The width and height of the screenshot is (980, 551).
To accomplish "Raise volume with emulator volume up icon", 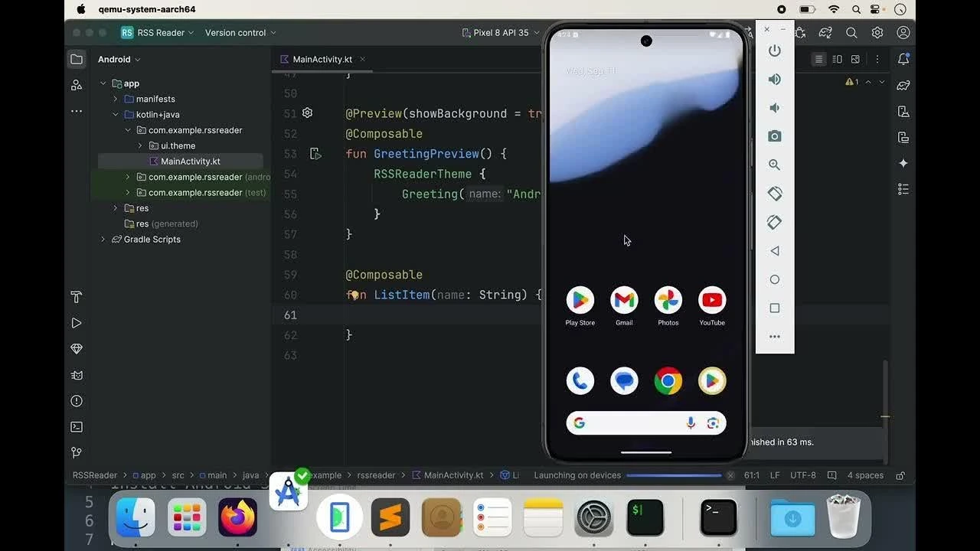I will tap(775, 80).
